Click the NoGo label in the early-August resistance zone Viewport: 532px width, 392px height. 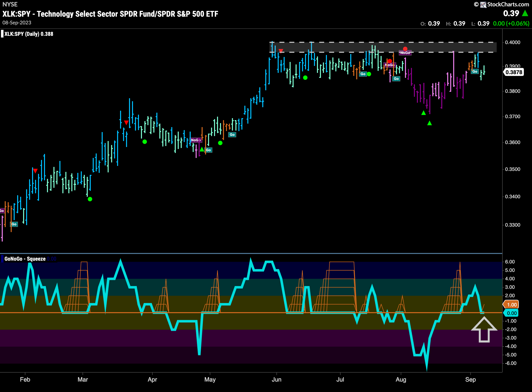(405, 53)
